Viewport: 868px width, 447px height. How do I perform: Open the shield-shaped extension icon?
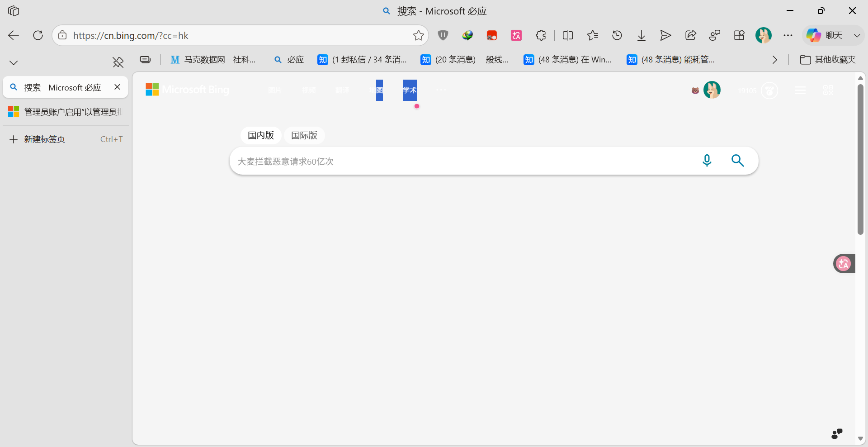443,35
